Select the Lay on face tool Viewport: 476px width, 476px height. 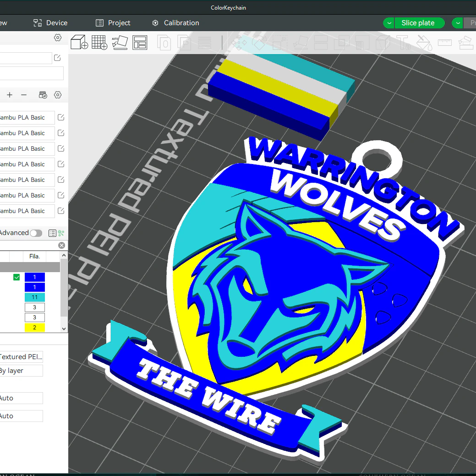tap(301, 42)
